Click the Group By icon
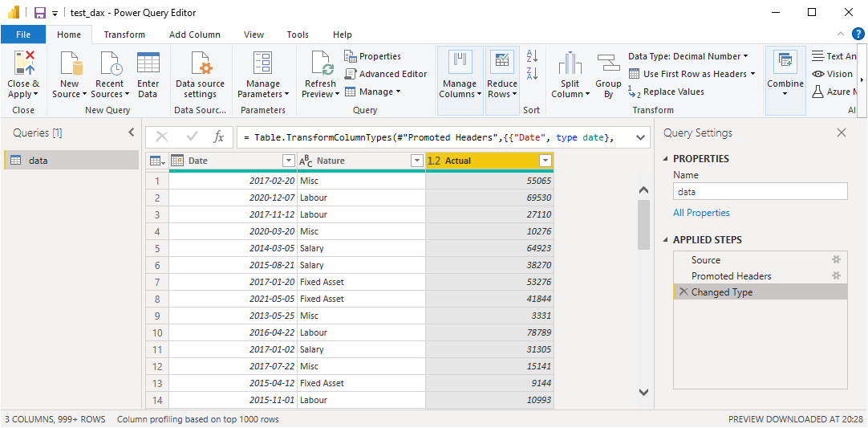Viewport: 868px width, 428px height. point(608,63)
